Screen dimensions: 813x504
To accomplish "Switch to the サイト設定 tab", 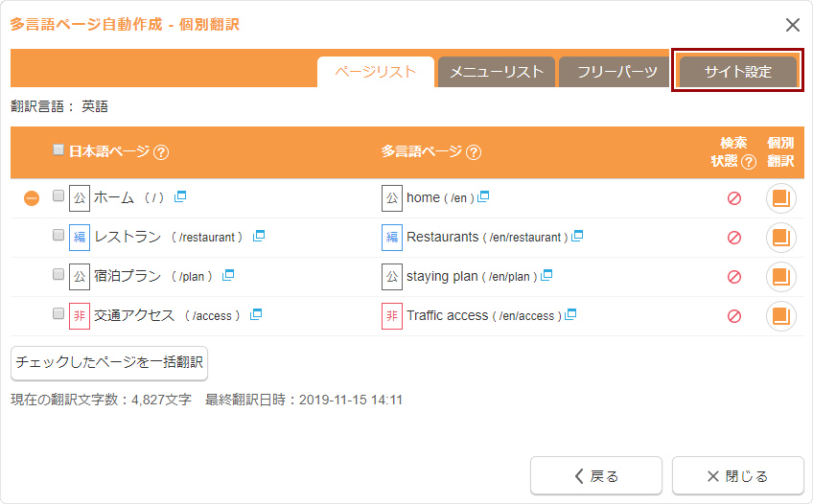I will coord(738,72).
